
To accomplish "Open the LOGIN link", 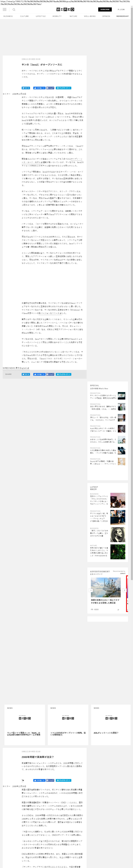I will pyautogui.click(x=121, y=9).
